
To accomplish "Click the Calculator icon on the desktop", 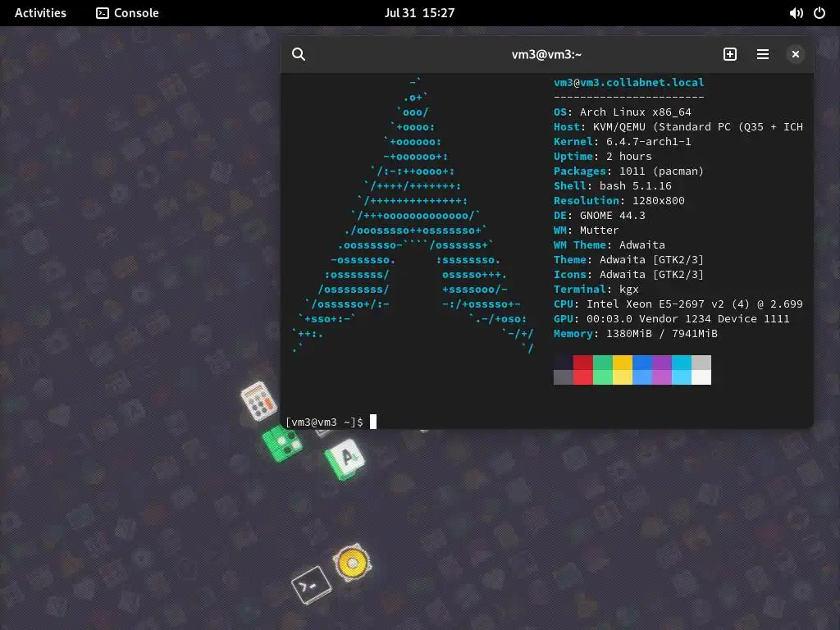I will pyautogui.click(x=258, y=400).
